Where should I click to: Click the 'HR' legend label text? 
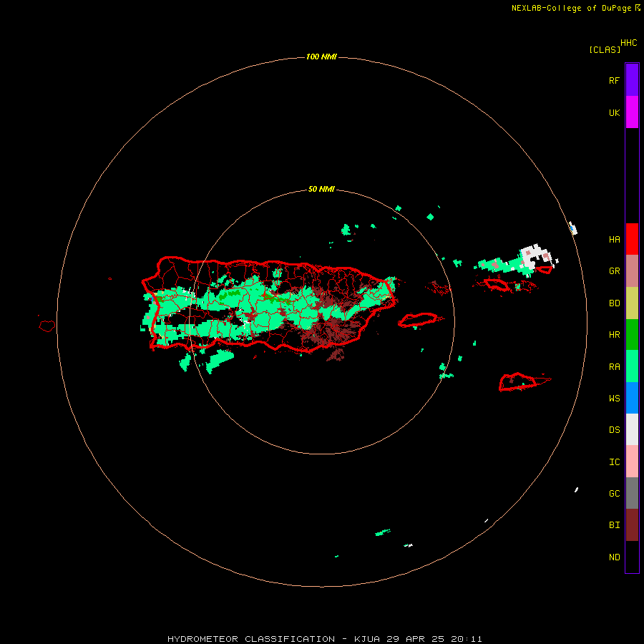pyautogui.click(x=614, y=335)
